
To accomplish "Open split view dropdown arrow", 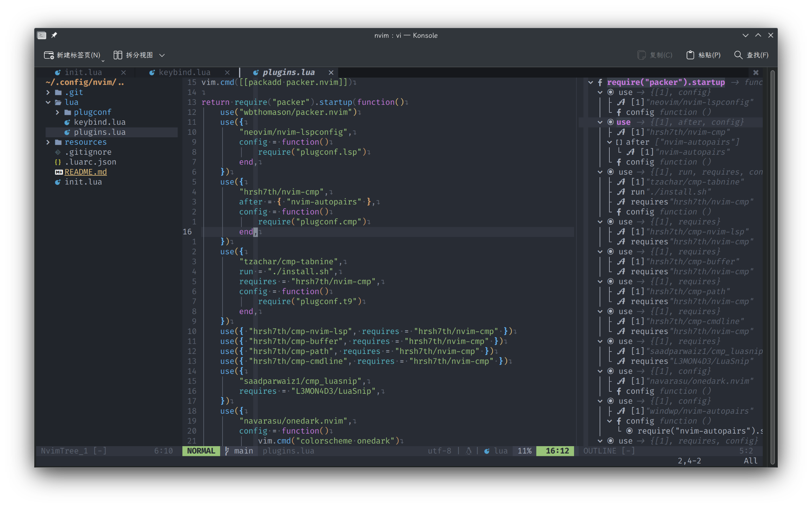I will tap(162, 55).
